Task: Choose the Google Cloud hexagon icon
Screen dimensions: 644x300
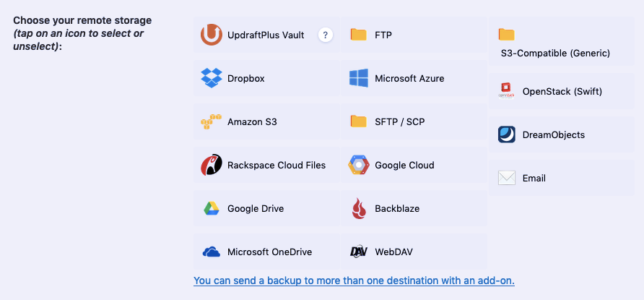Action: click(x=359, y=165)
